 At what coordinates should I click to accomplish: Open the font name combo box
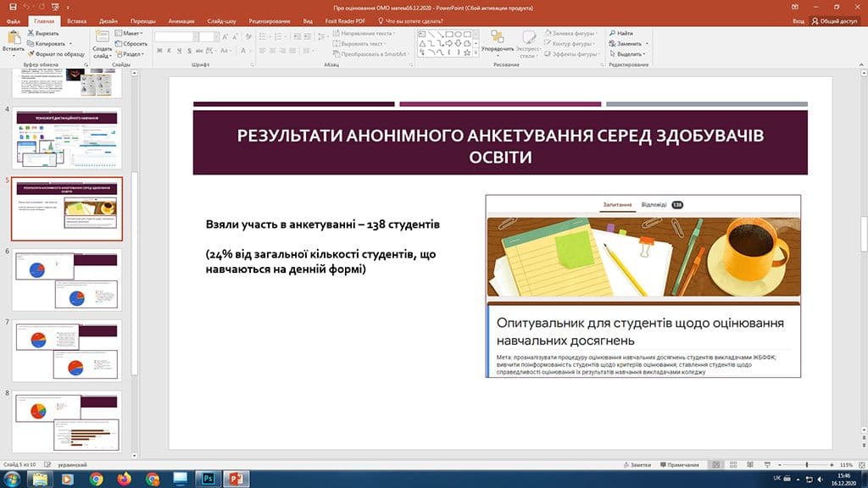(x=176, y=36)
